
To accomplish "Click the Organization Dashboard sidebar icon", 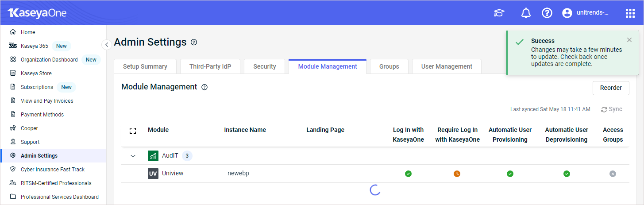I will tap(13, 59).
